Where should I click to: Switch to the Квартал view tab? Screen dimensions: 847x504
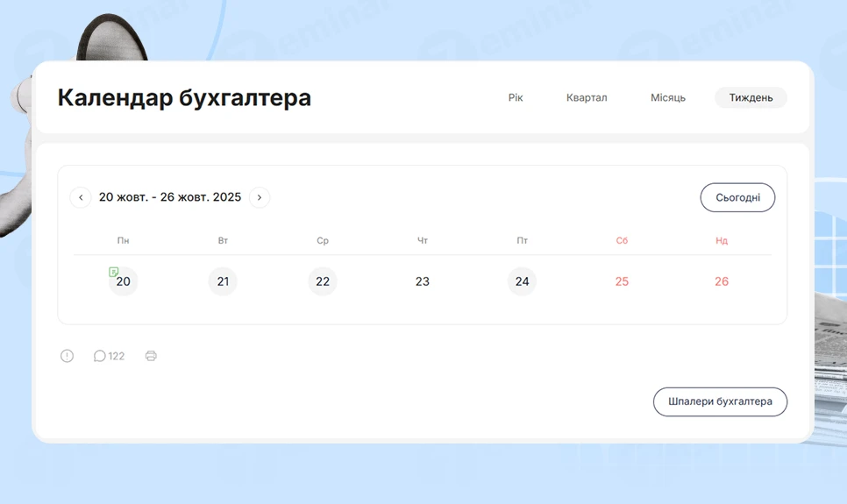pos(587,98)
